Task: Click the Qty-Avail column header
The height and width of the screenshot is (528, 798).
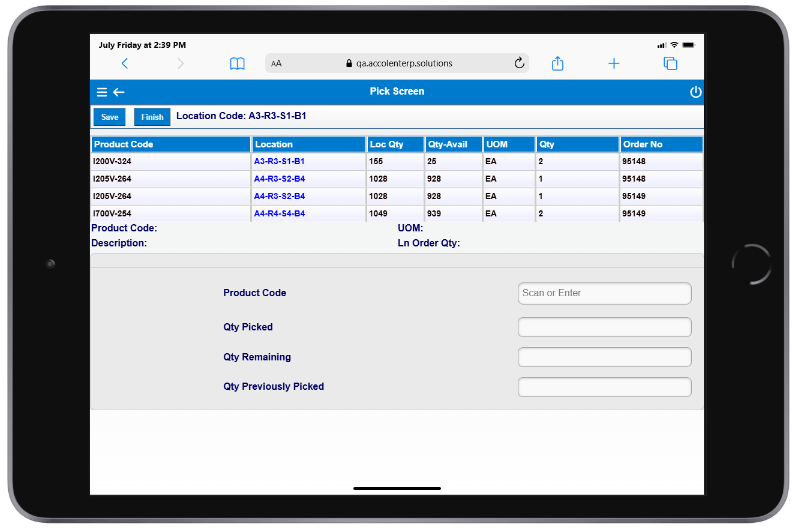Action: click(x=453, y=145)
